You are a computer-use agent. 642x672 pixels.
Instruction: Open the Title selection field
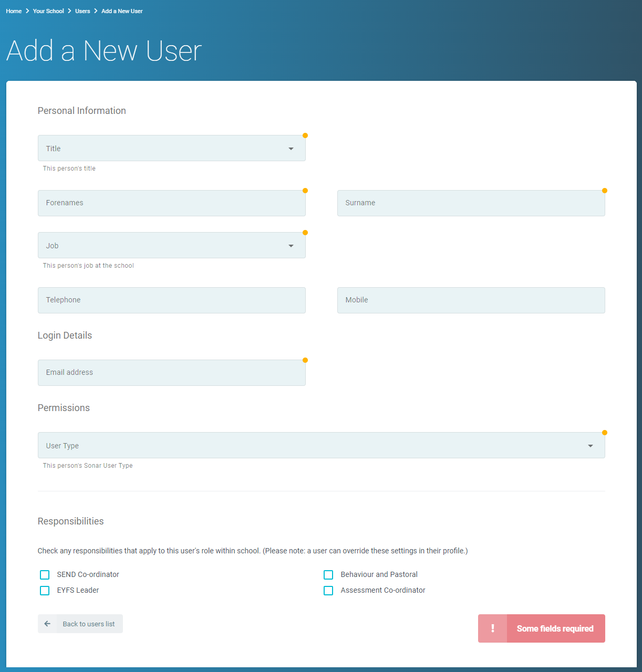pos(172,148)
